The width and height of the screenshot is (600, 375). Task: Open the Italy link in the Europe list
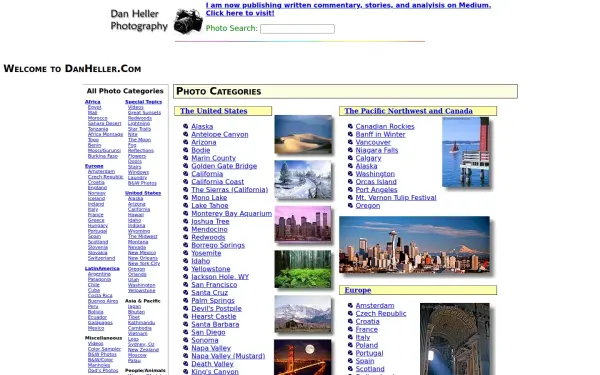pos(363,338)
